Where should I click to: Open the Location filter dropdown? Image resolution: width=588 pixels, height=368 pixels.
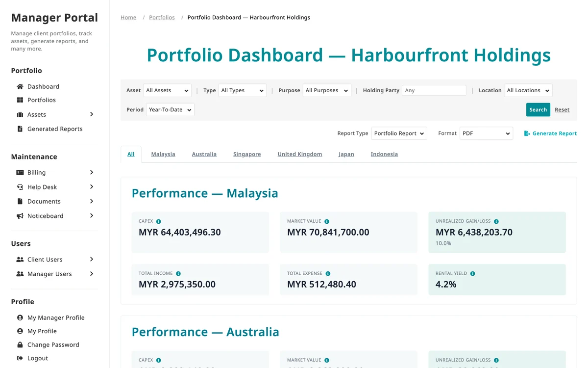528,90
